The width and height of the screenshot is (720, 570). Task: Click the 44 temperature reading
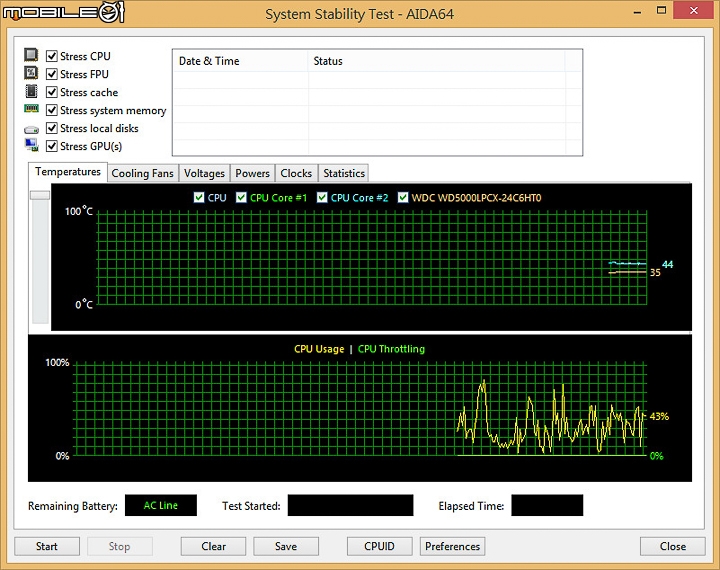point(667,264)
